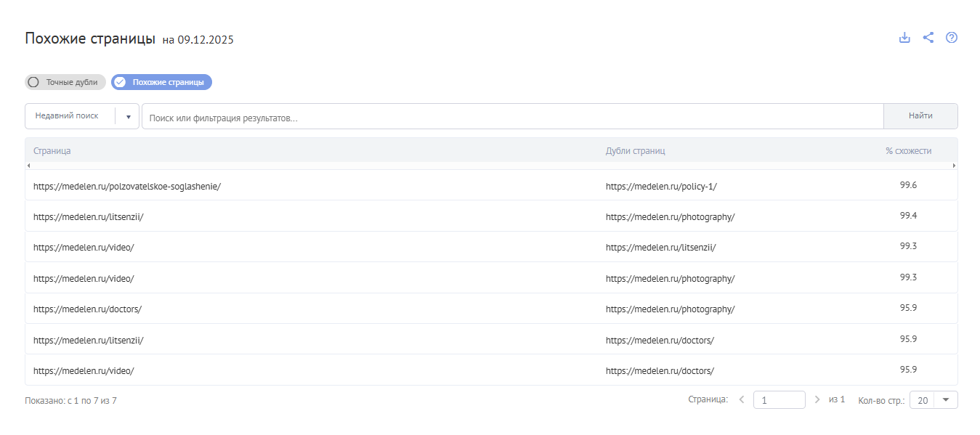Open the policy-1 duplicate page link
The image size is (980, 435).
pos(661,186)
